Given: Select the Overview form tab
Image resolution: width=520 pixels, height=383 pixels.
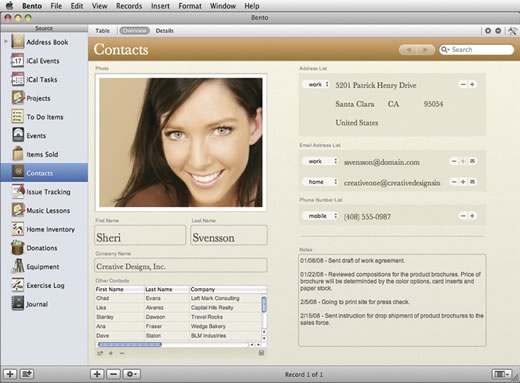Looking at the screenshot, I should (x=134, y=31).
